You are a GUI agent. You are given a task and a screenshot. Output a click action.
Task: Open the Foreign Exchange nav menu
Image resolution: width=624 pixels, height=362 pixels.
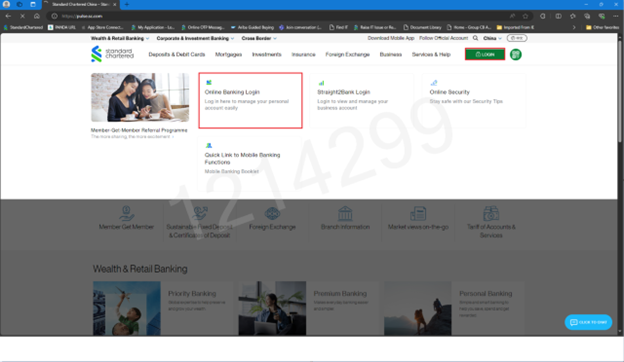click(347, 54)
